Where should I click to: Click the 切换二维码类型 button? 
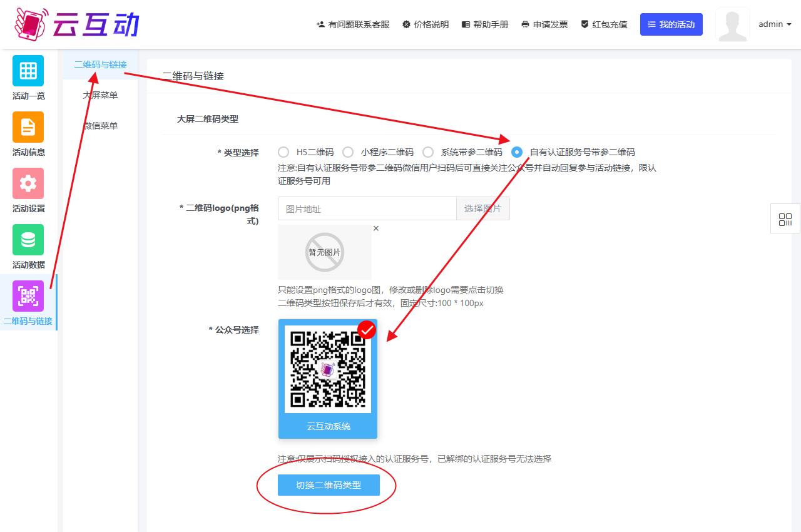[x=329, y=485]
